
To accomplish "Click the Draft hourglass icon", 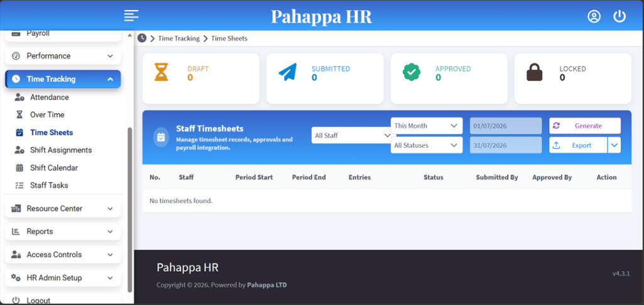I will click(161, 72).
